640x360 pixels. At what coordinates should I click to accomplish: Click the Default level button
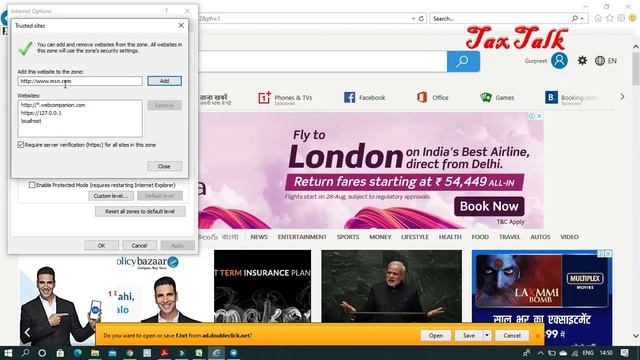coord(160,196)
